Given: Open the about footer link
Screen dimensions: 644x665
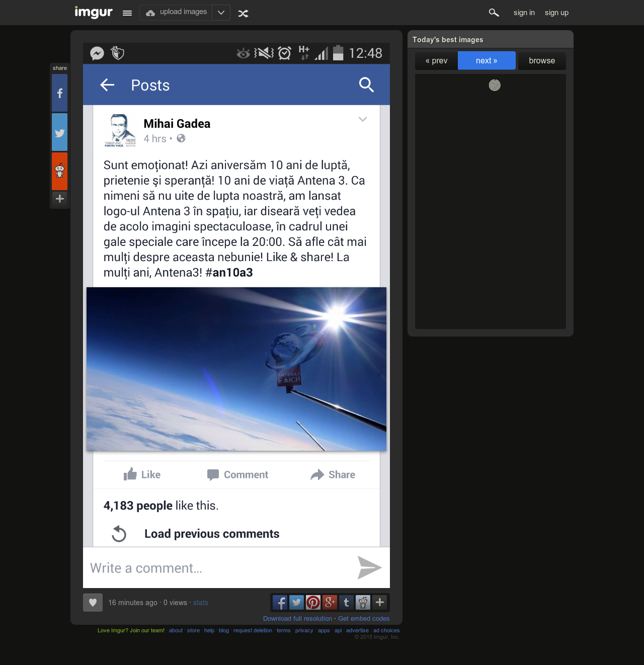Looking at the screenshot, I should [x=176, y=630].
